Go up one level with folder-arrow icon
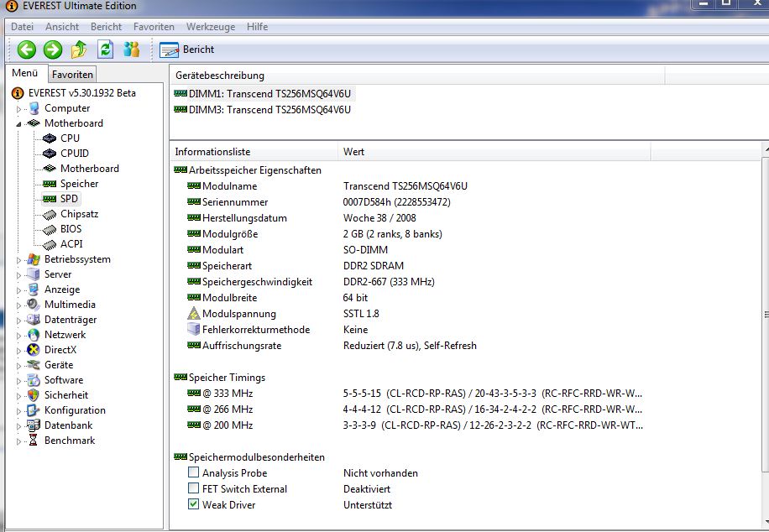 click(x=79, y=50)
